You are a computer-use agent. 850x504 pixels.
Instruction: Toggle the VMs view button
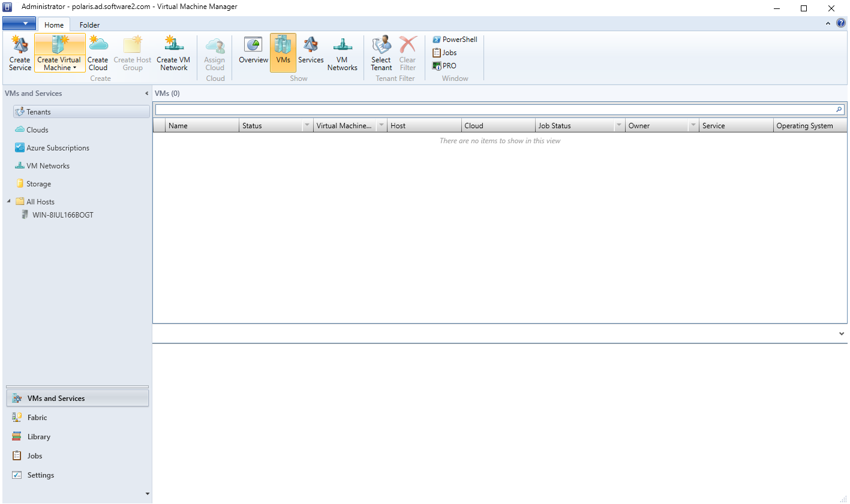(283, 52)
